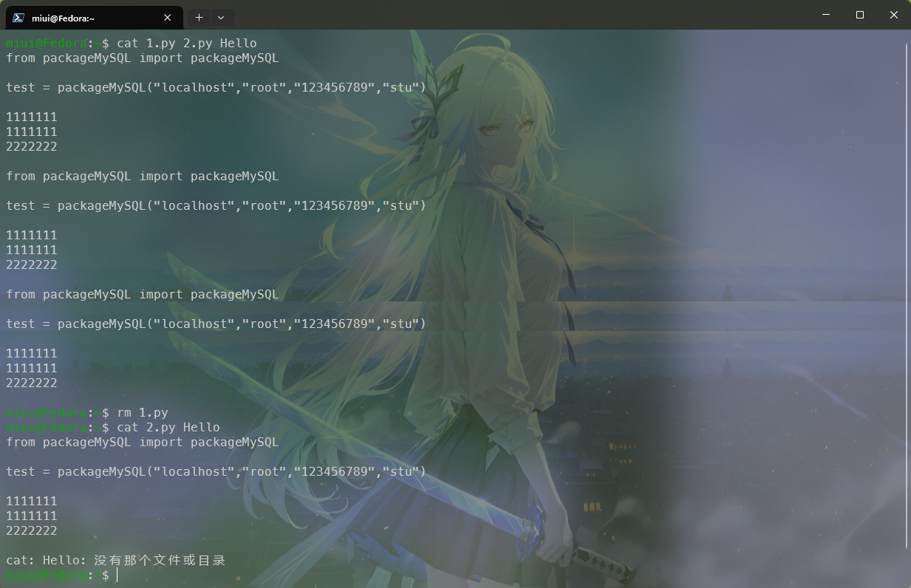Click the first packageMySQL import statement
The width and height of the screenshot is (911, 588).
click(x=142, y=58)
